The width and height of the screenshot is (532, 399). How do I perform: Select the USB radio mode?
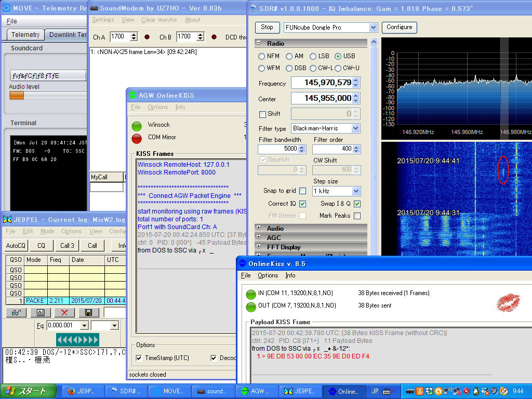tap(338, 56)
